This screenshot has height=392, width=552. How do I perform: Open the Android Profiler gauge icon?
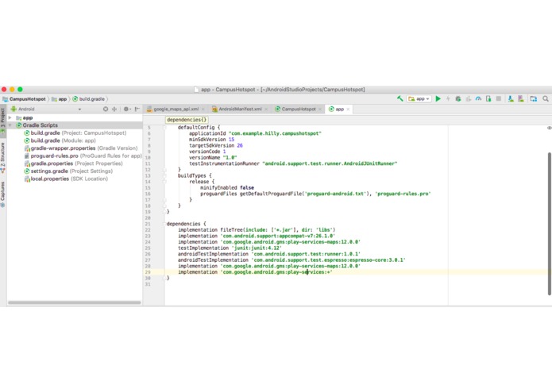pyautogui.click(x=478, y=98)
